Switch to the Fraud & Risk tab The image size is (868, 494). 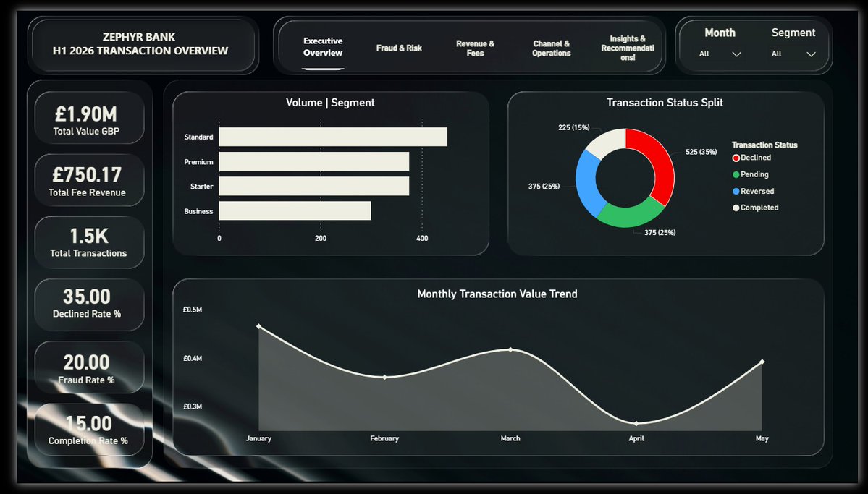pos(399,48)
